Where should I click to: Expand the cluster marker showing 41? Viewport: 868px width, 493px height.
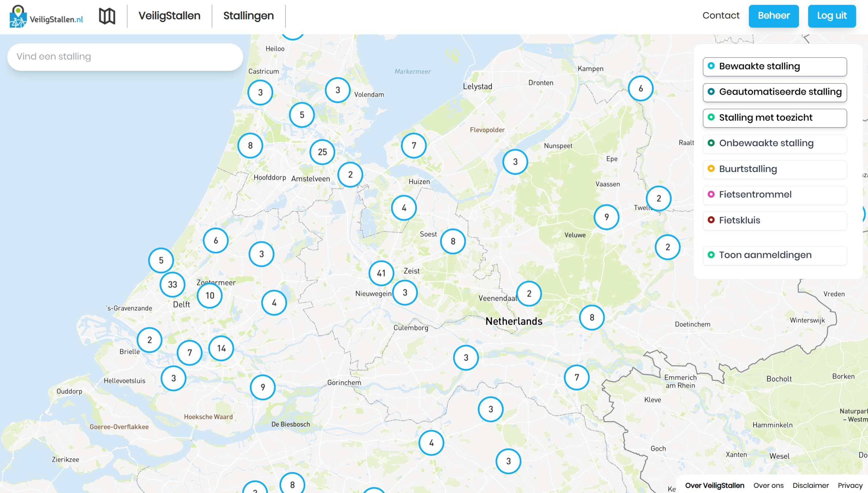[381, 273]
